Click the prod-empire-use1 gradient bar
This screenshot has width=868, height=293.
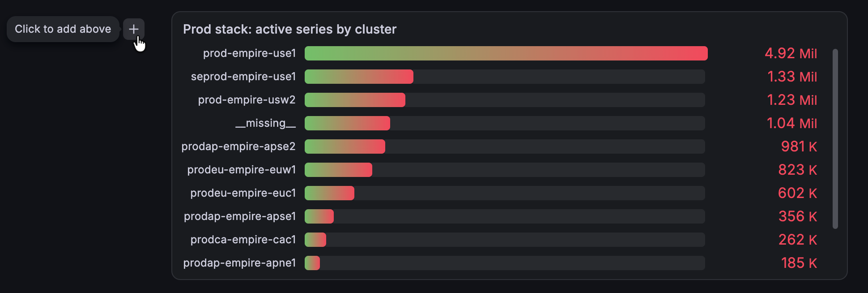[x=506, y=53]
